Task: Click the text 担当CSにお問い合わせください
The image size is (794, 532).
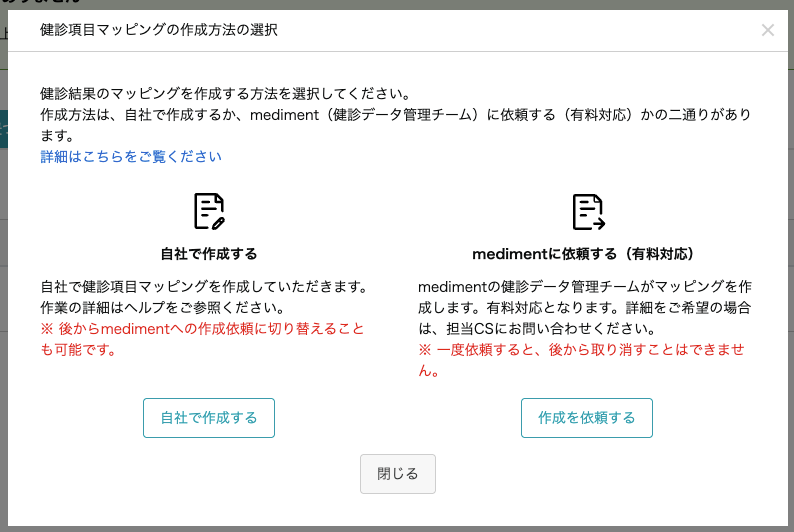Action: coord(551,329)
